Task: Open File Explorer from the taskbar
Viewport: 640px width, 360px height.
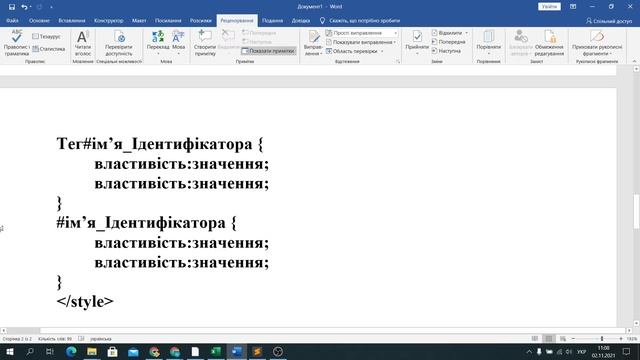Action: pos(92,351)
